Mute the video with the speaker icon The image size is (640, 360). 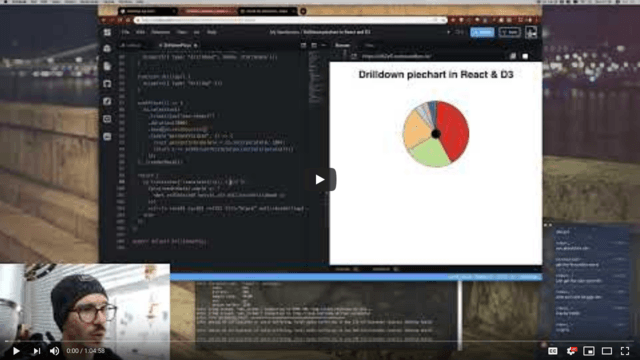pos(54,351)
